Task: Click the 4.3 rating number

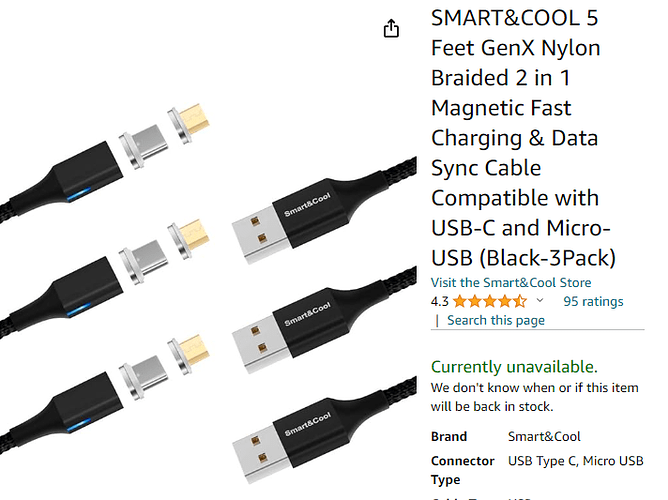Action: (440, 301)
